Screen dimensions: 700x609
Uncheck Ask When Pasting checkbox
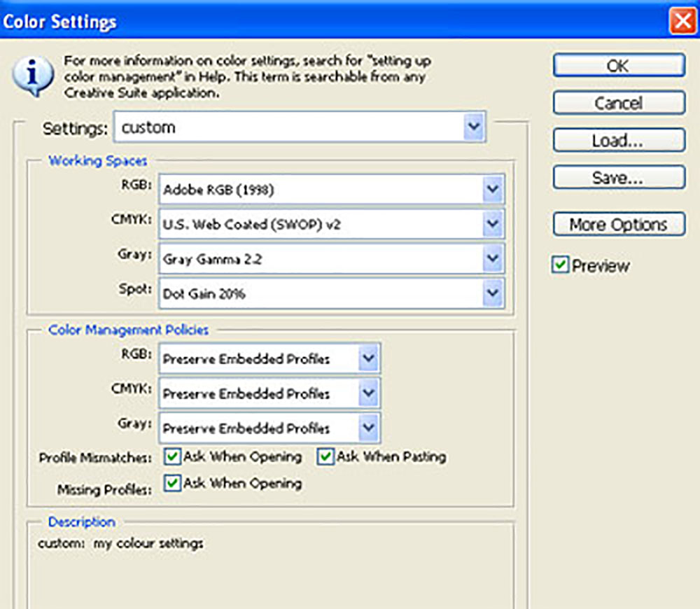[325, 456]
